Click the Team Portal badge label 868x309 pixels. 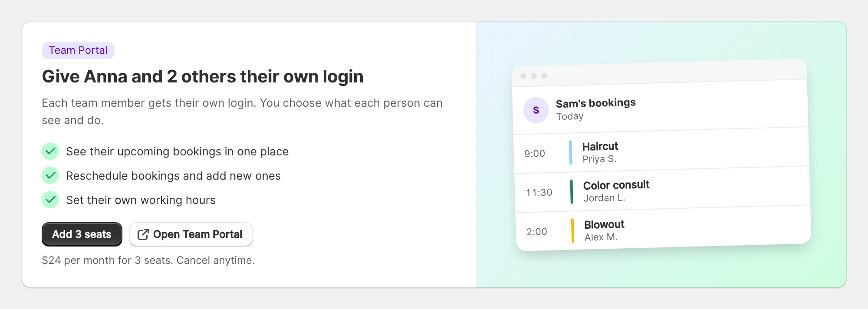(x=78, y=50)
